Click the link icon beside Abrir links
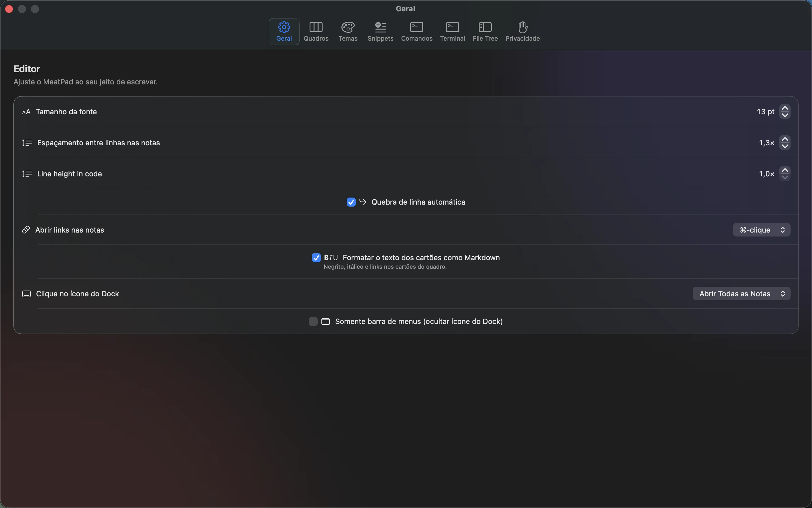This screenshot has width=812, height=508. pyautogui.click(x=26, y=230)
